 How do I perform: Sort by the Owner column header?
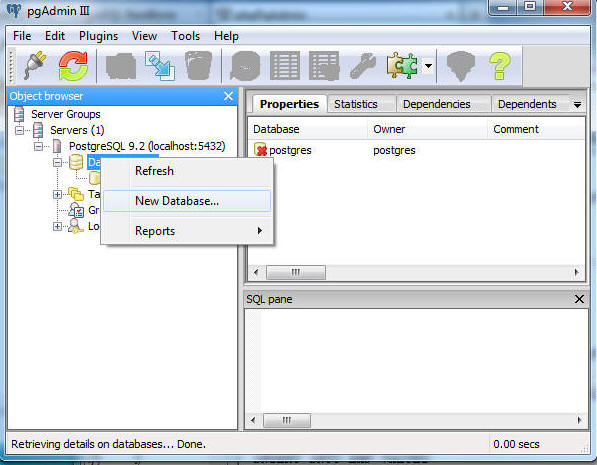coord(427,129)
